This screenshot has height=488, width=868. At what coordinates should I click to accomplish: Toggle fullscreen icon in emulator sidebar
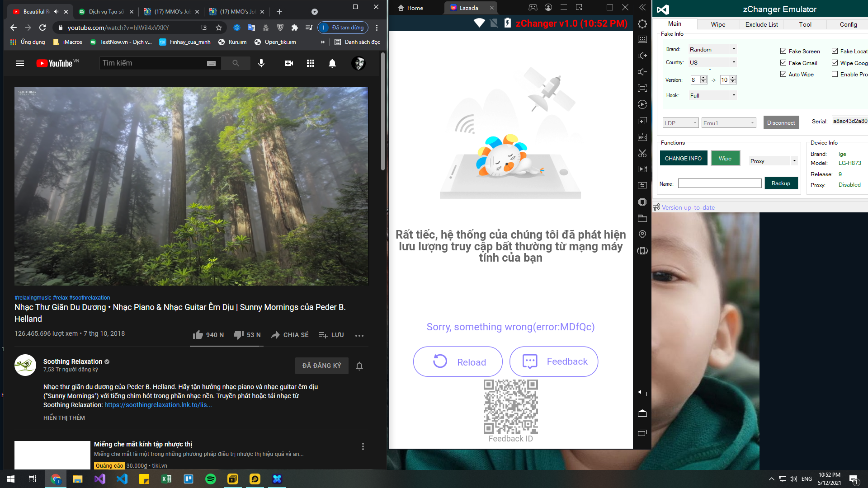pos(642,88)
